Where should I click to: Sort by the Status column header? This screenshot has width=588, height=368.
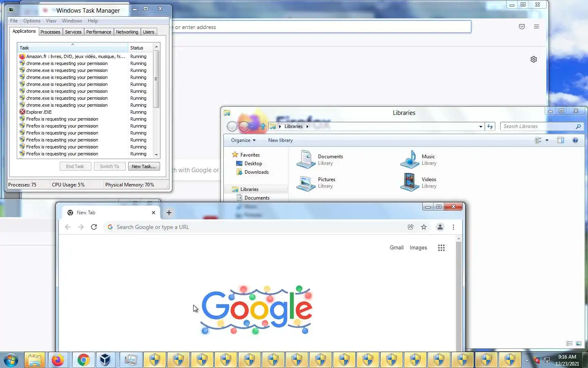click(140, 48)
